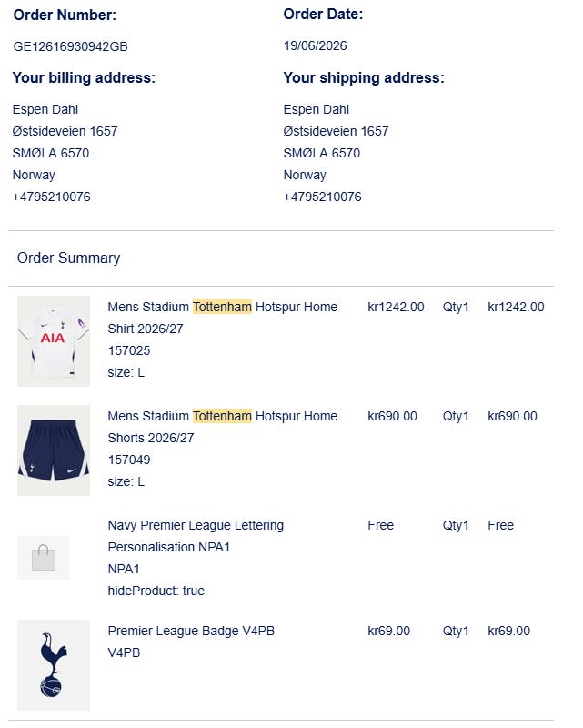The width and height of the screenshot is (583, 728).
Task: Click the order date 19/06/2026
Action: pos(316,45)
